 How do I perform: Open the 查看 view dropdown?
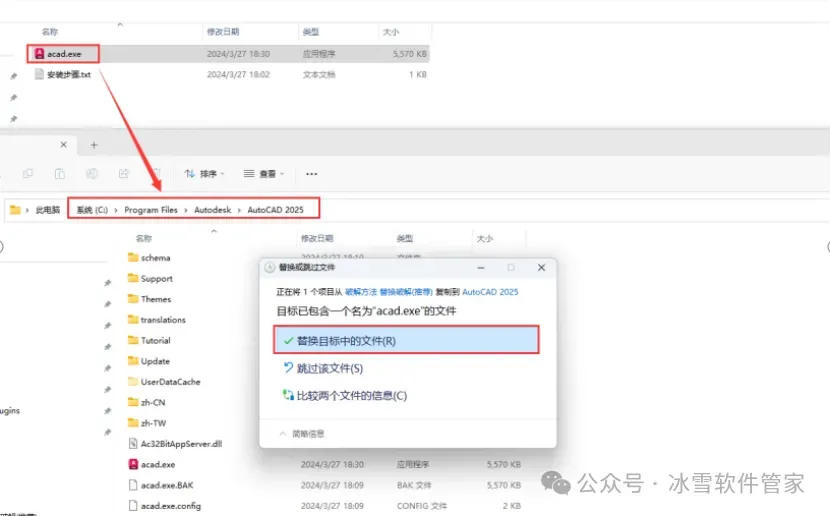(264, 174)
